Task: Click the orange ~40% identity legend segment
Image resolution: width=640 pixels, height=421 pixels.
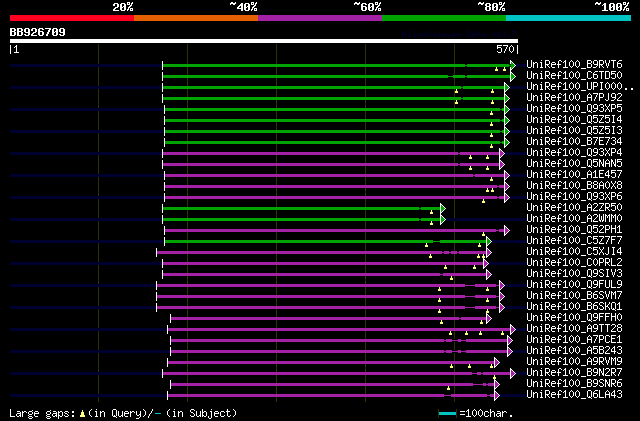Action: (x=196, y=18)
